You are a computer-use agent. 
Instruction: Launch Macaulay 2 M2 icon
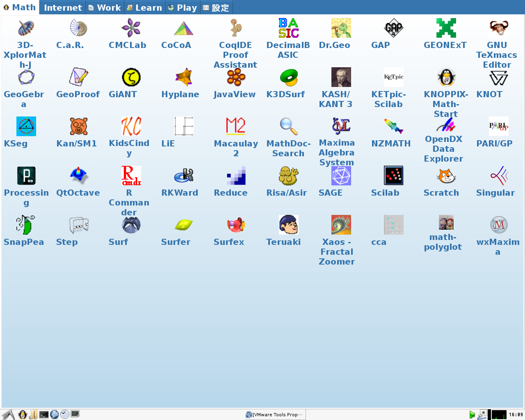[236, 126]
